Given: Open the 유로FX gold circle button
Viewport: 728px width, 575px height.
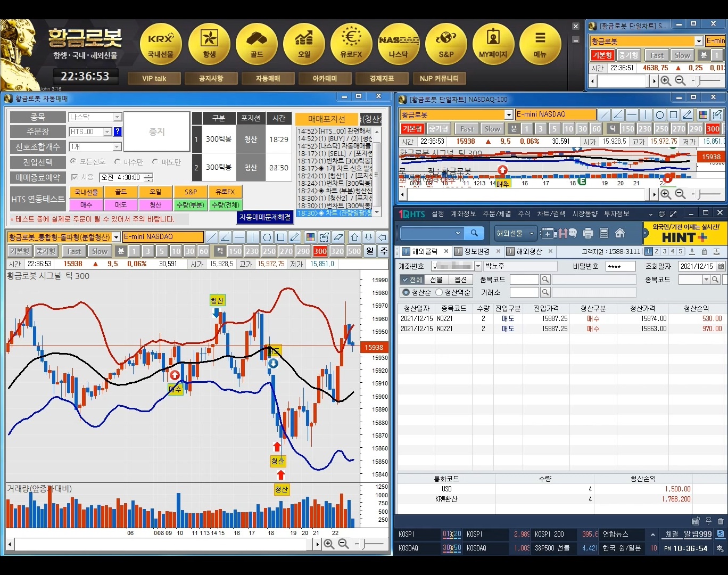Looking at the screenshot, I should 351,44.
